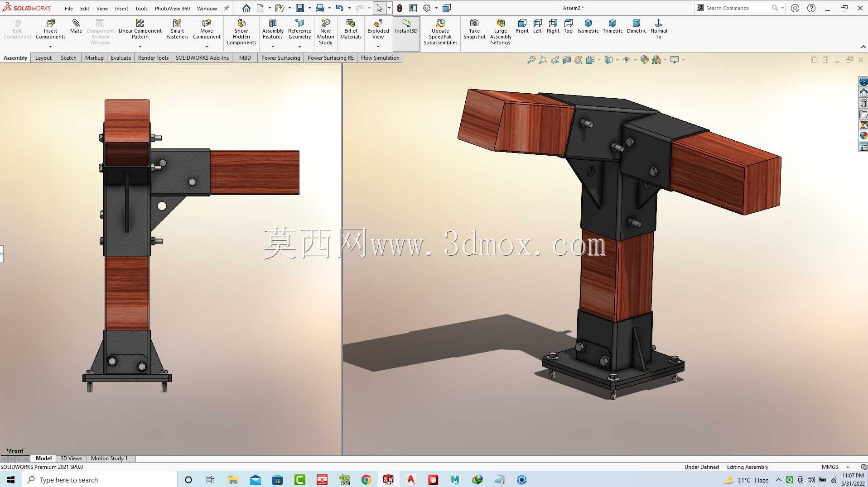Open Motion Study 1 tab
This screenshot has height=487, width=868.
point(109,458)
